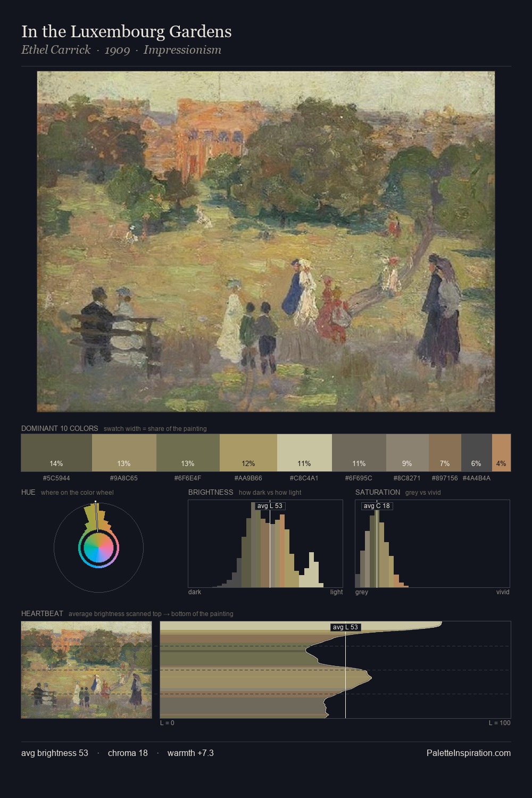Image resolution: width=532 pixels, height=798 pixels.
Task: Click the #AA9B66 golden khaki swatch
Action: 248,453
